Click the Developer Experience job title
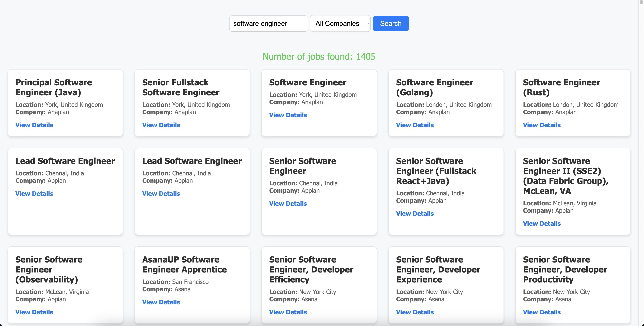 click(438, 269)
